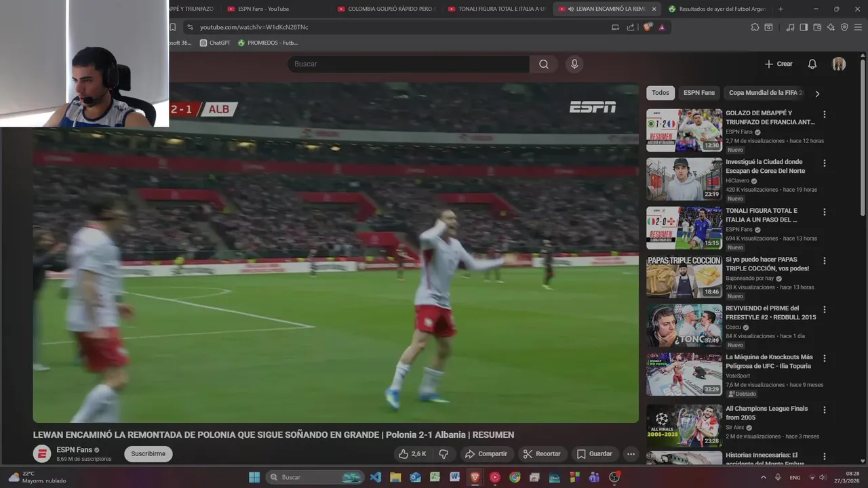The height and width of the screenshot is (488, 868).
Task: Select the Todos filter chip
Action: 660,93
